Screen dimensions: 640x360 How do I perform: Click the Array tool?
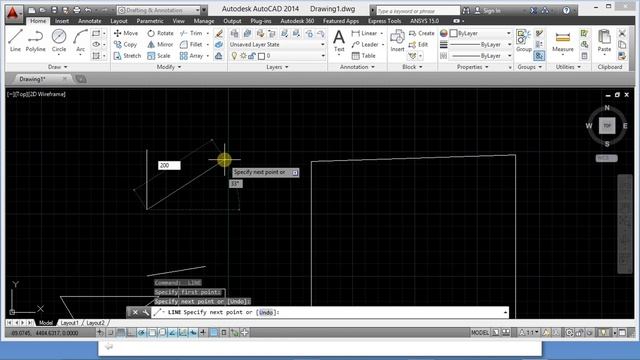click(191, 56)
